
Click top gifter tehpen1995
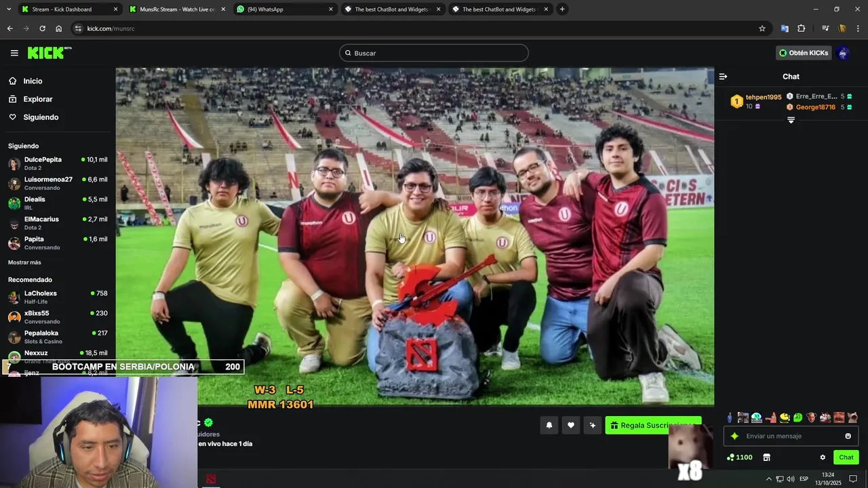pos(764,97)
